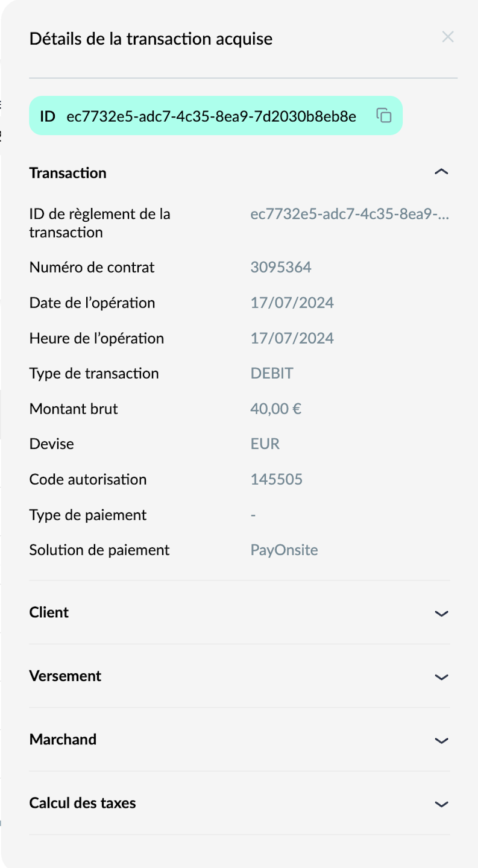Screen dimensions: 478x868
Task: Click the truncated settlement ID value
Action: (350, 214)
